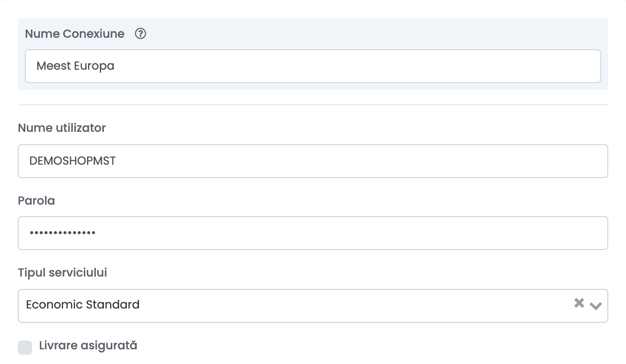
Task: Enable the Livrare asigurată checkbox
Action: (x=25, y=348)
